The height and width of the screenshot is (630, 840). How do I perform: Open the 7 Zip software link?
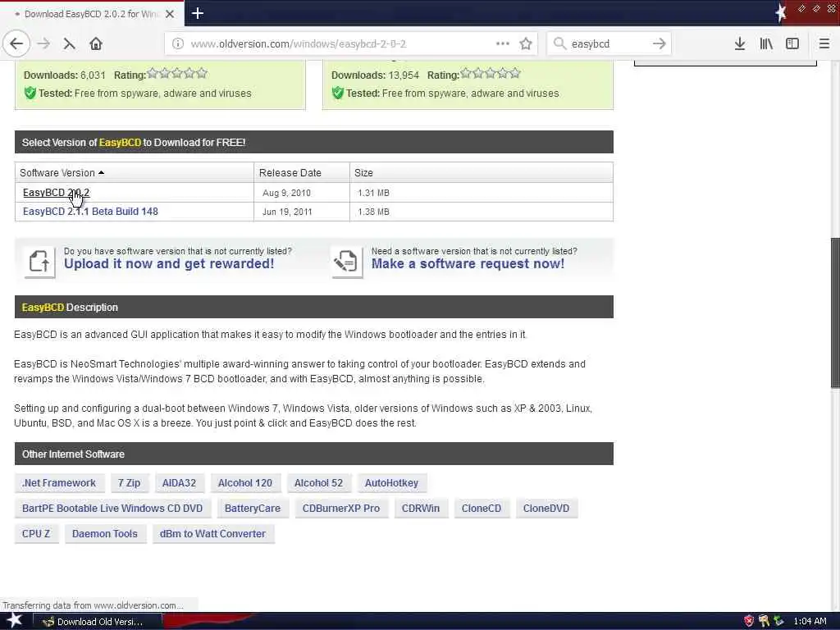pos(129,482)
